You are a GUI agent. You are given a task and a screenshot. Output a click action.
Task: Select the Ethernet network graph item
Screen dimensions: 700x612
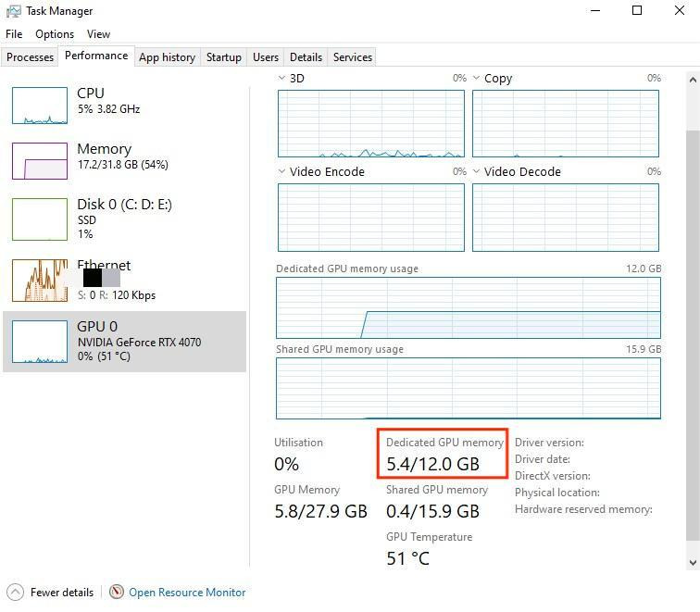coord(40,280)
